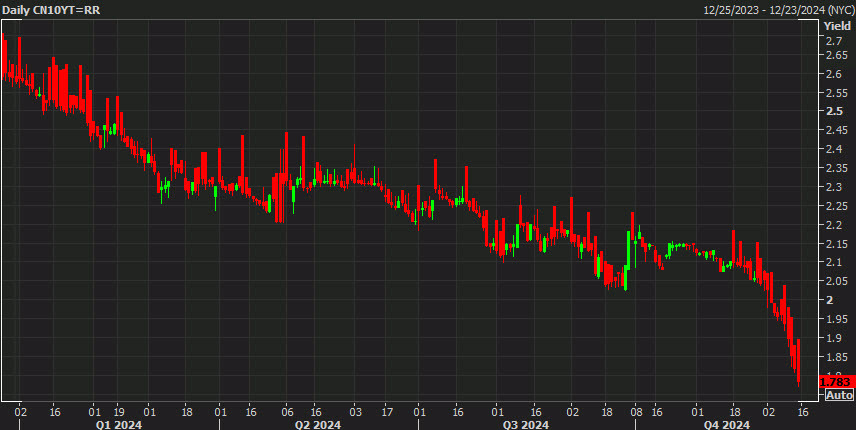Click the 08 date tick label
Image resolution: width=856 pixels, height=430 pixels.
pyautogui.click(x=637, y=412)
